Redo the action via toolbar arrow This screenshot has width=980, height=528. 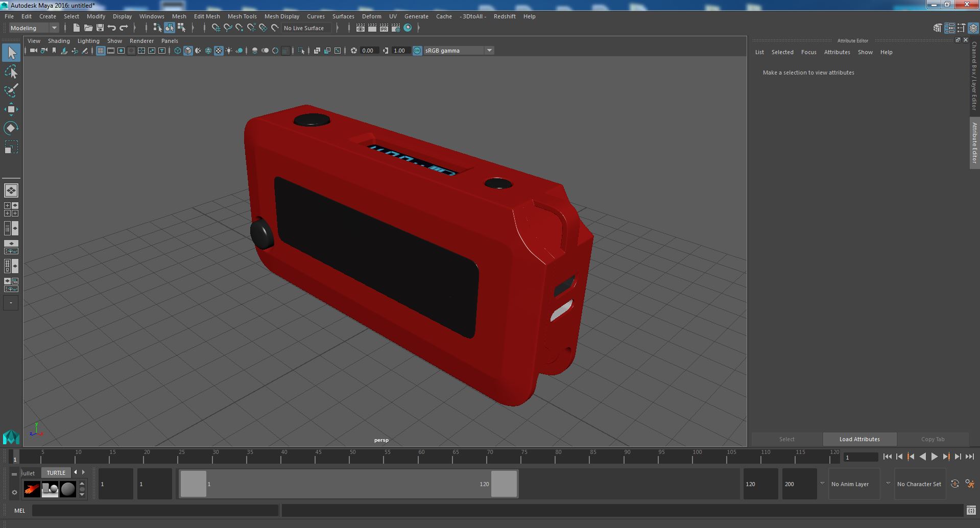pos(124,28)
